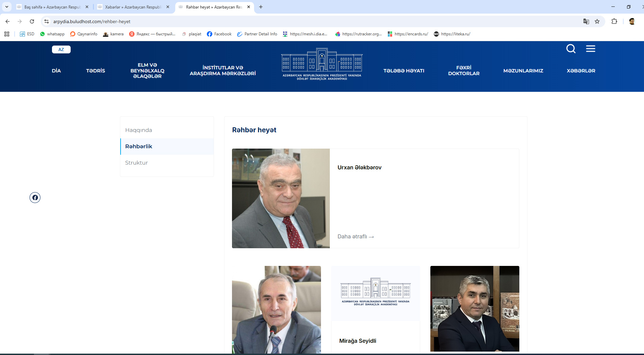
Task: Open the AZ language selector
Action: pyautogui.click(x=61, y=49)
